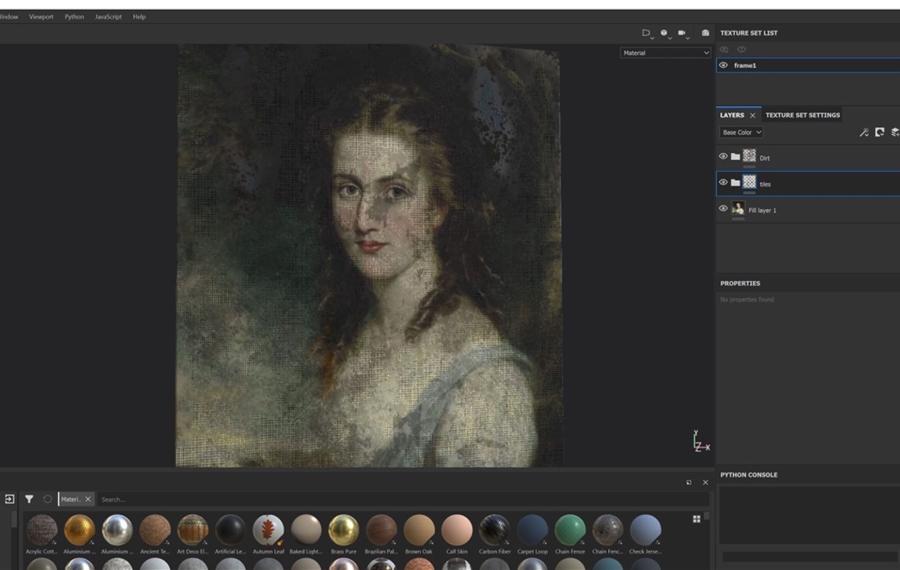Image resolution: width=900 pixels, height=570 pixels.
Task: Click the add layer stack icon in Layers
Action: coord(895,133)
